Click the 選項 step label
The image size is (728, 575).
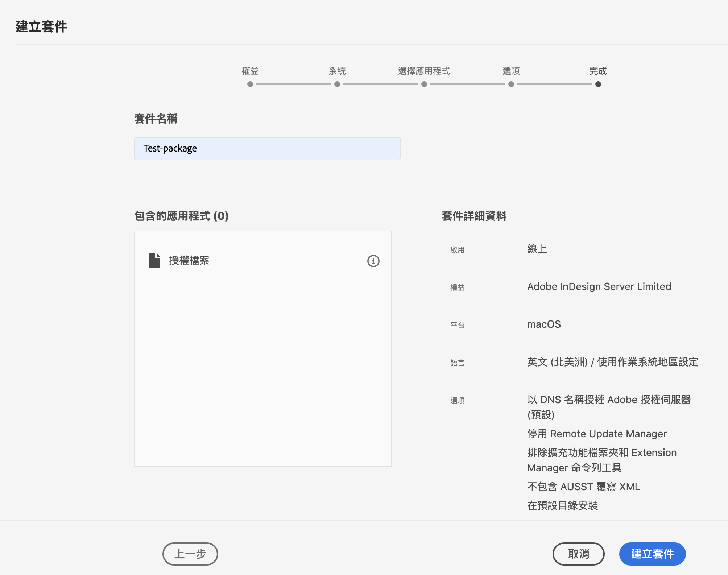click(511, 71)
